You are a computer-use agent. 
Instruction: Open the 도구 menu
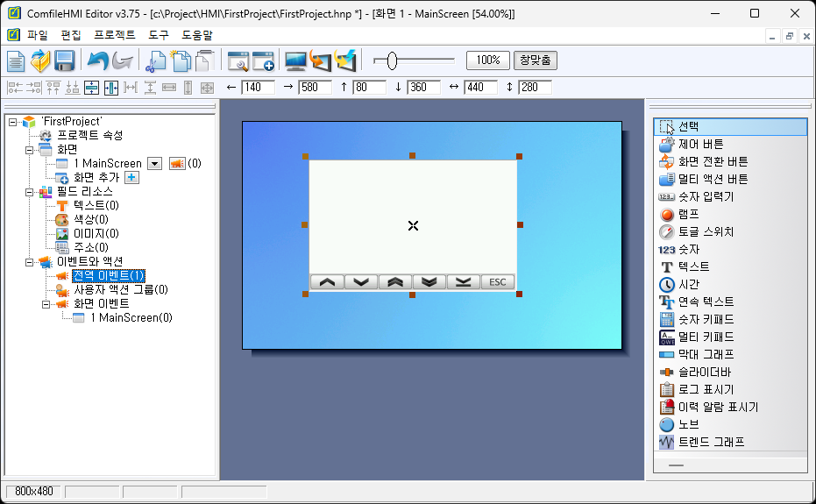[159, 35]
